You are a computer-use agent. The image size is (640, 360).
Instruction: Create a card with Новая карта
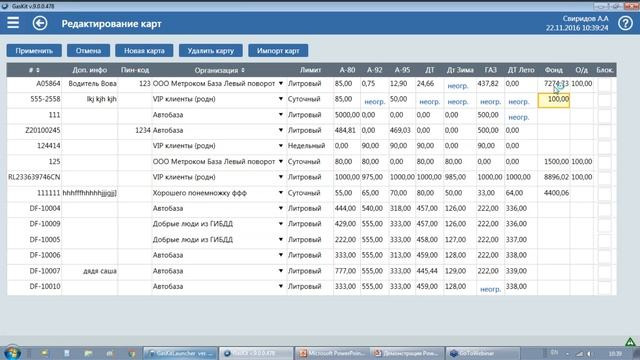coord(144,51)
